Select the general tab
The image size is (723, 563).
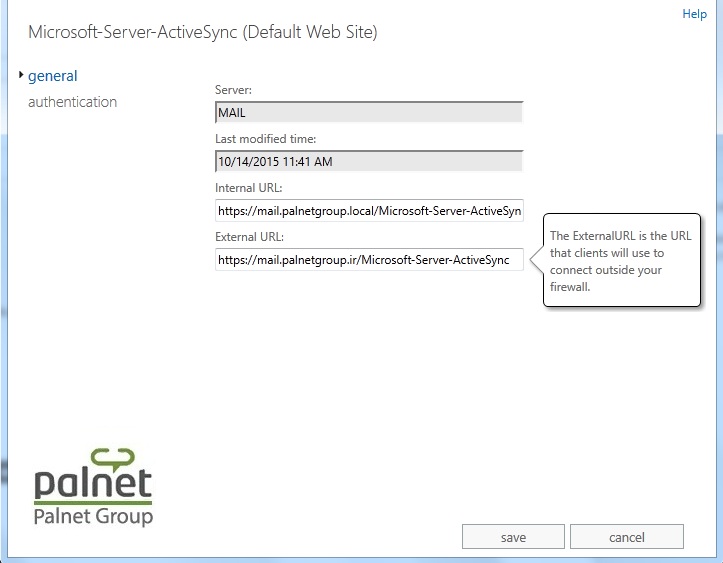click(x=53, y=76)
